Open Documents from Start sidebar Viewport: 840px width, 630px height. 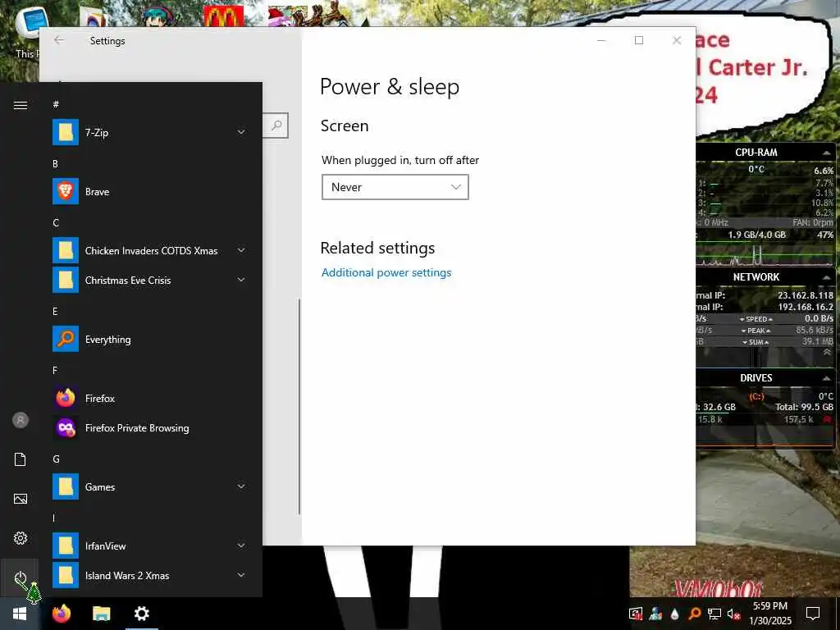[21, 459]
